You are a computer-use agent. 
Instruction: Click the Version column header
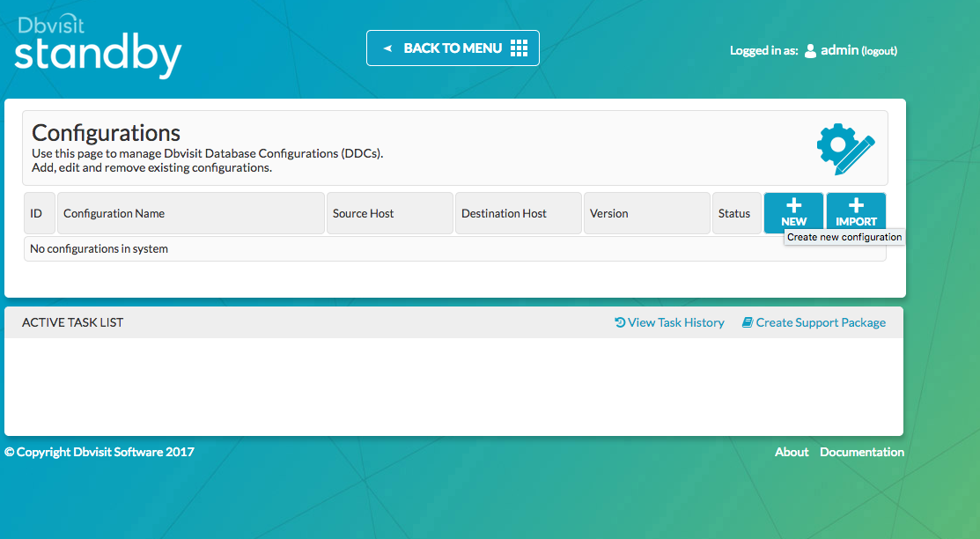(647, 213)
